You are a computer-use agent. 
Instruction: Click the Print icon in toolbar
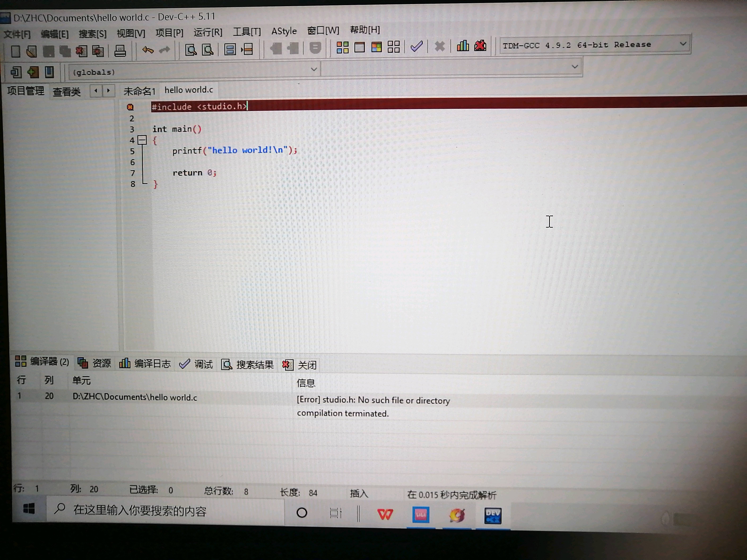pos(120,51)
